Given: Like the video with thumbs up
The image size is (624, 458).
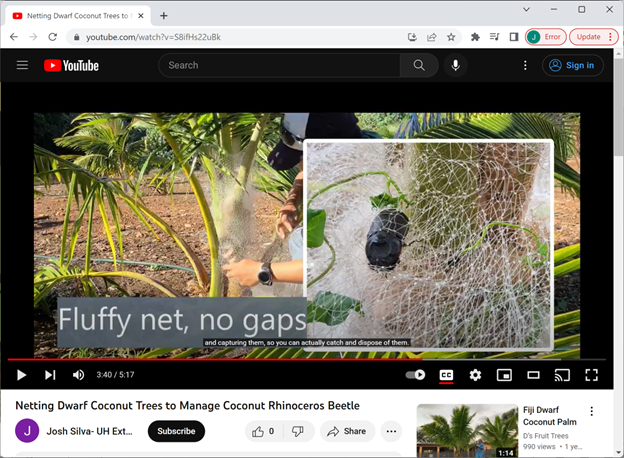Looking at the screenshot, I should (263, 431).
